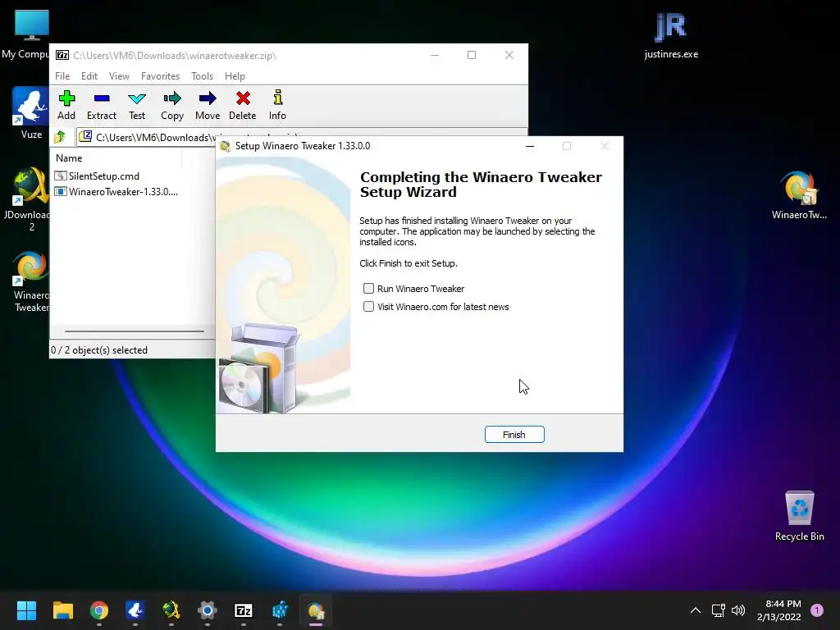Image resolution: width=840 pixels, height=630 pixels.
Task: Select the JDownloader 2 desktop shortcut
Action: (30, 199)
